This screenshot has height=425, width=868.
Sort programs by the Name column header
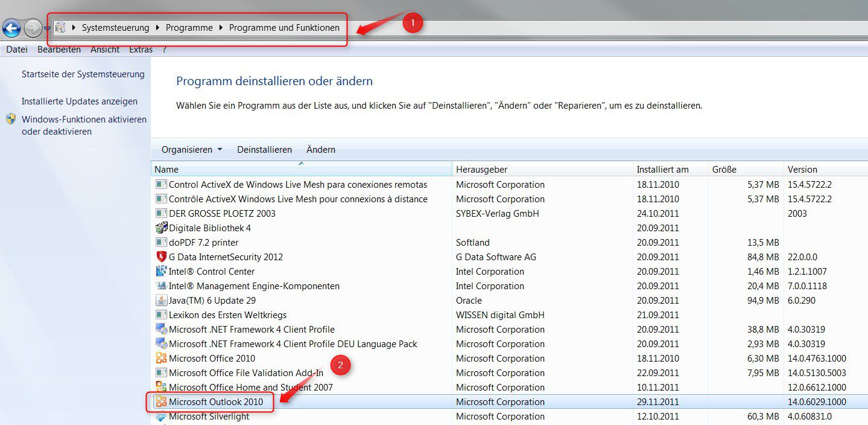166,169
